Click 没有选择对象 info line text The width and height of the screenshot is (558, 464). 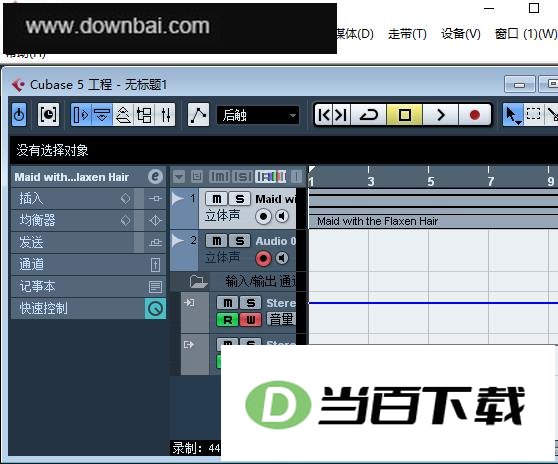coord(52,150)
